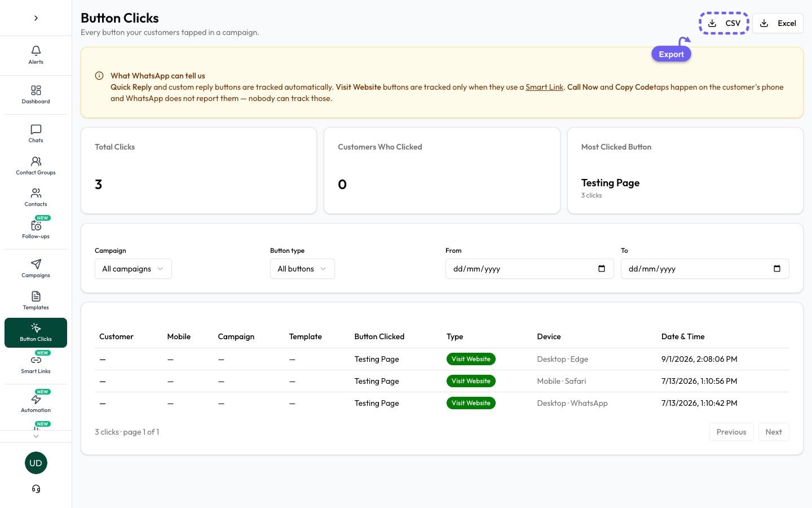The height and width of the screenshot is (508, 812).
Task: Open the All campaigns dropdown
Action: [x=133, y=269]
